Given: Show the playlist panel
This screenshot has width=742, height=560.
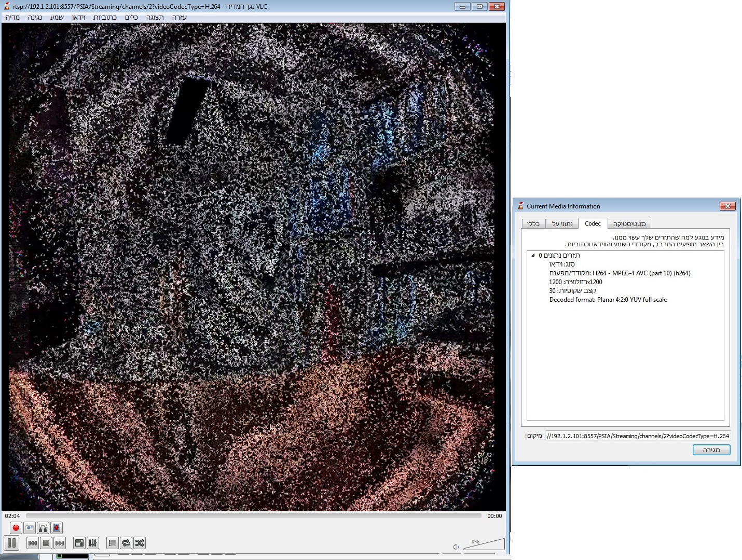Looking at the screenshot, I should tap(112, 543).
